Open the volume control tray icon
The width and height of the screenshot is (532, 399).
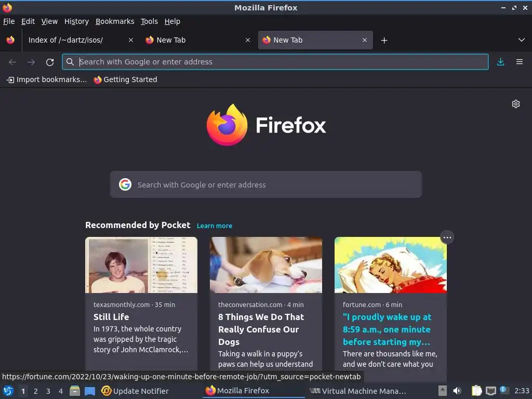[457, 391]
